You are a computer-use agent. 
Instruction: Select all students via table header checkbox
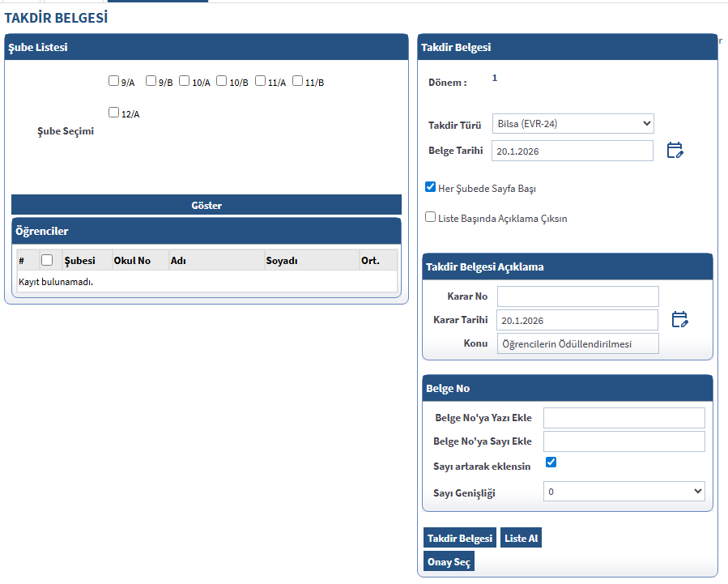tap(47, 260)
